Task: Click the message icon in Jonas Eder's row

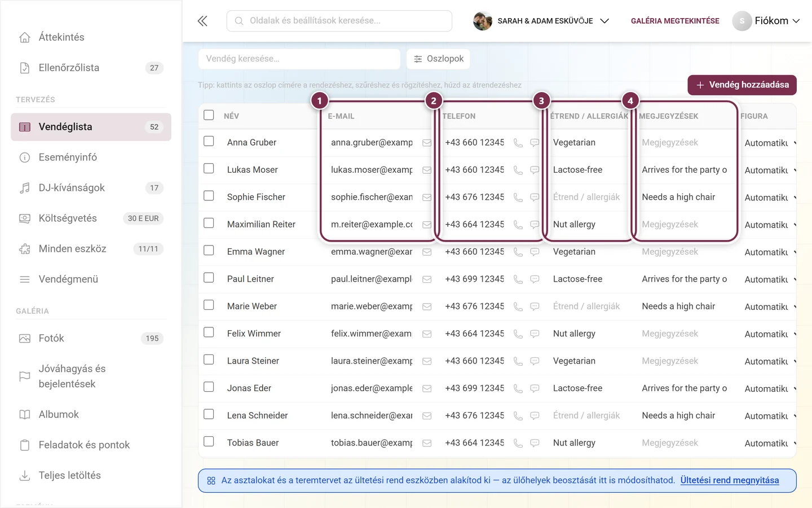Action: tap(535, 388)
